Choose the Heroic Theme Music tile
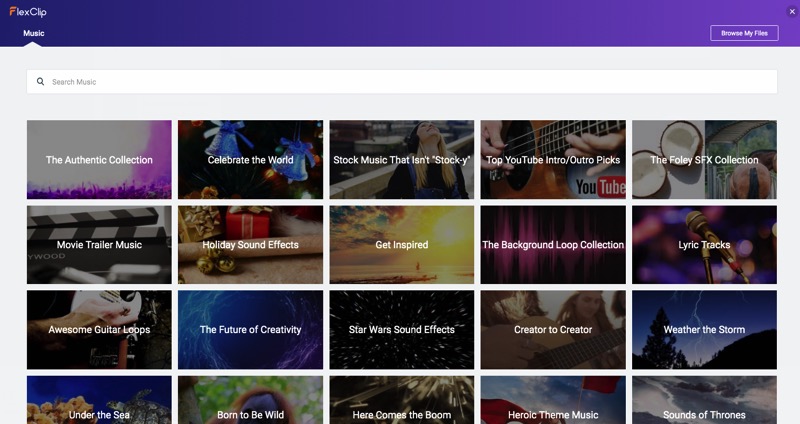The width and height of the screenshot is (800, 424). 553,400
